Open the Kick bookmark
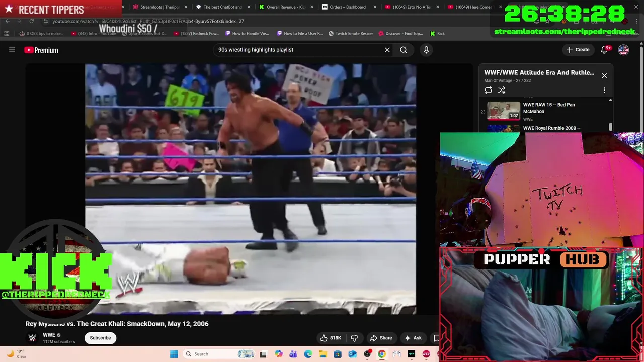Viewport: 644px width, 362px height. point(437,33)
